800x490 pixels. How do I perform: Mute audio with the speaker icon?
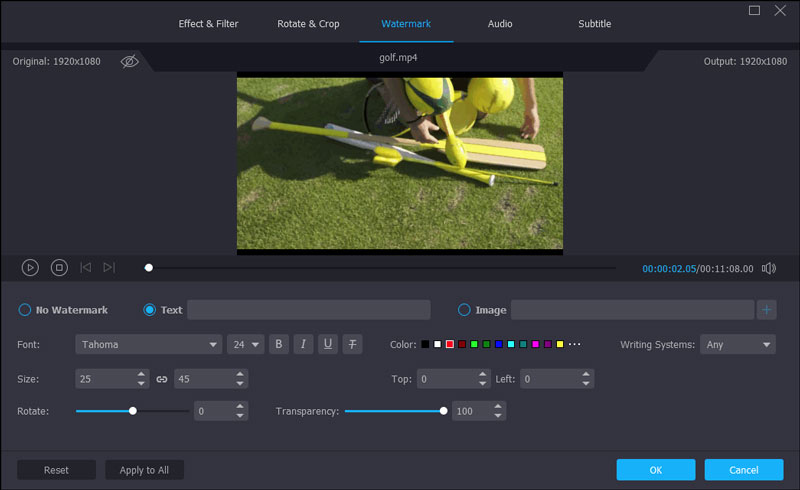[x=769, y=268]
